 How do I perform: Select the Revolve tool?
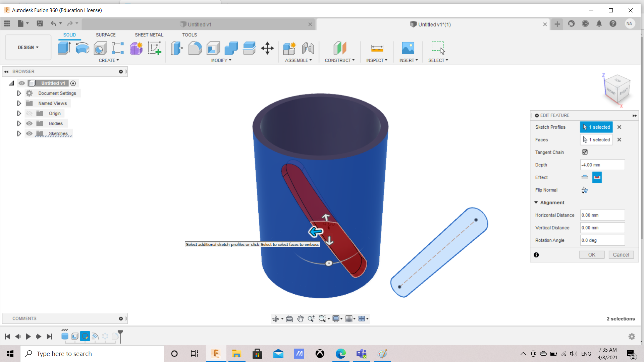click(x=82, y=48)
